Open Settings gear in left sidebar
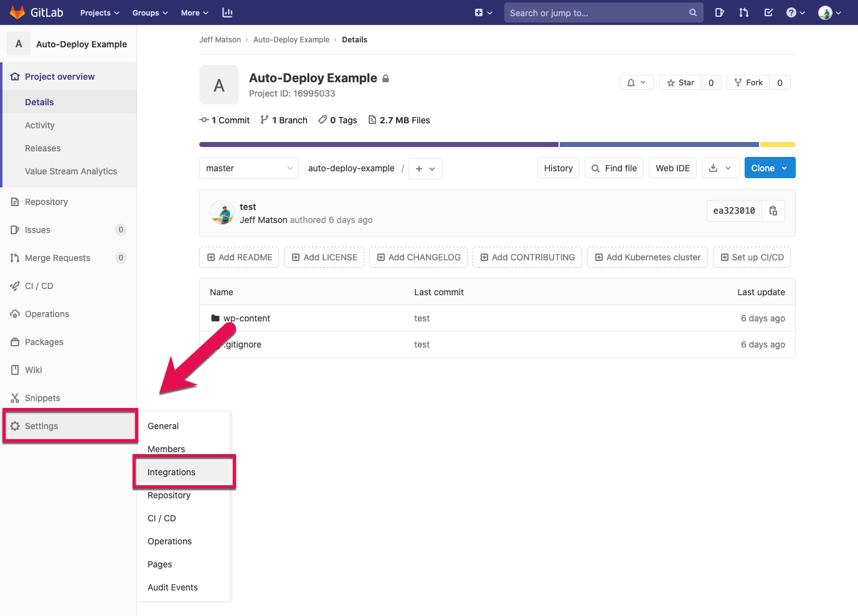The height and width of the screenshot is (616, 858). [70, 426]
